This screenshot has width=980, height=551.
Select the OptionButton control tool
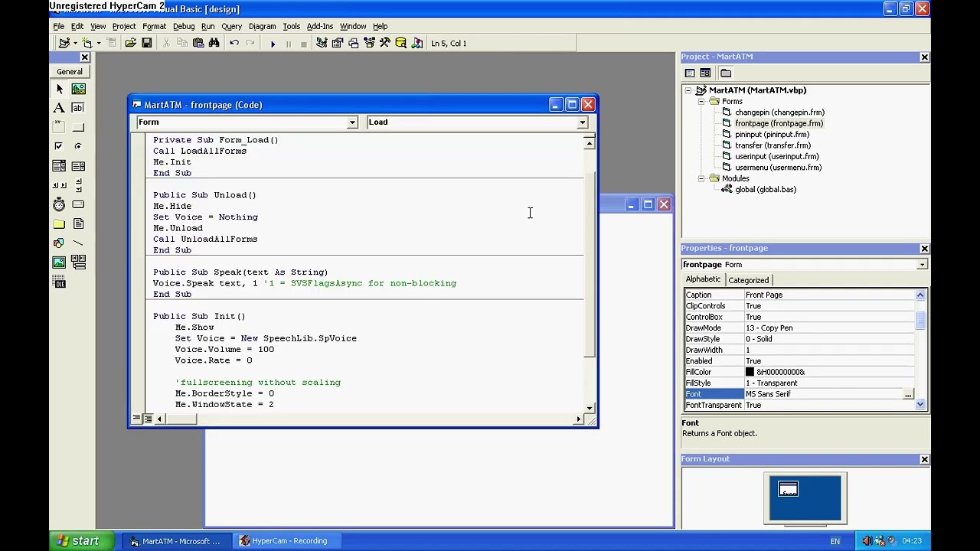(78, 146)
